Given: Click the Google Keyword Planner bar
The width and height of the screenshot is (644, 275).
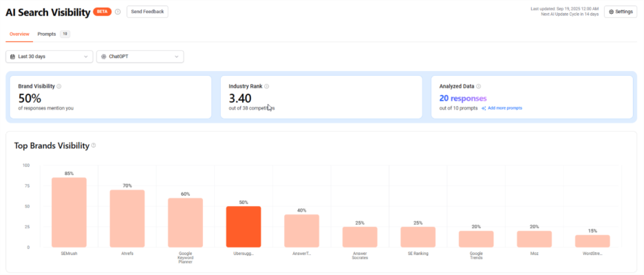Looking at the screenshot, I should pos(185,223).
